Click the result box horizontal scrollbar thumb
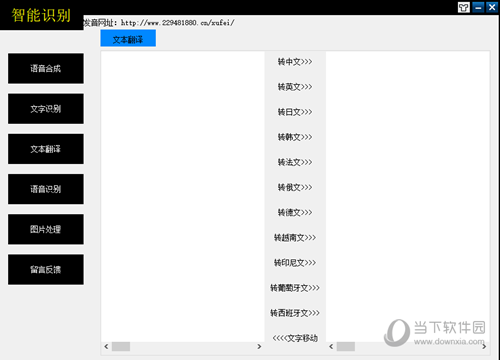 pyautogui.click(x=346, y=347)
